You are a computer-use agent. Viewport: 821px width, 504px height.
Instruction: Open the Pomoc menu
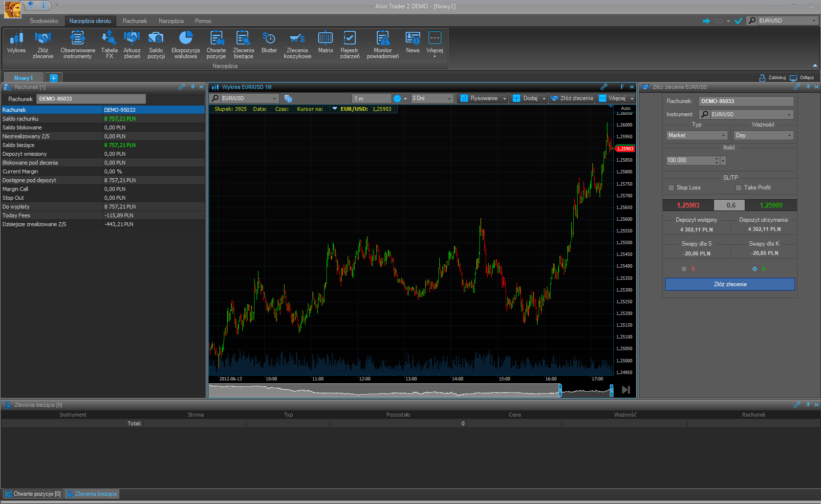(203, 21)
